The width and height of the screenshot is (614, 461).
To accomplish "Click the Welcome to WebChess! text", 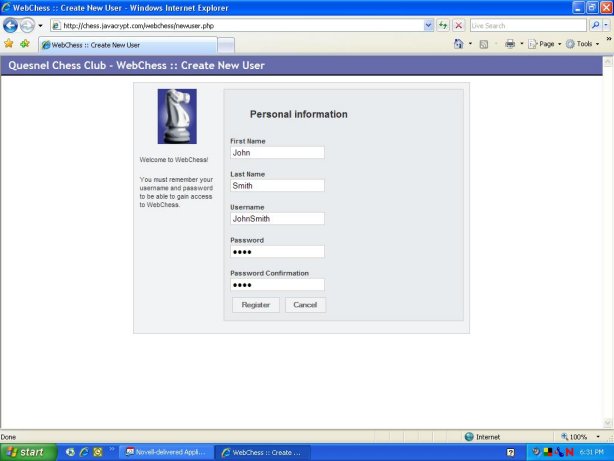I will [x=174, y=160].
